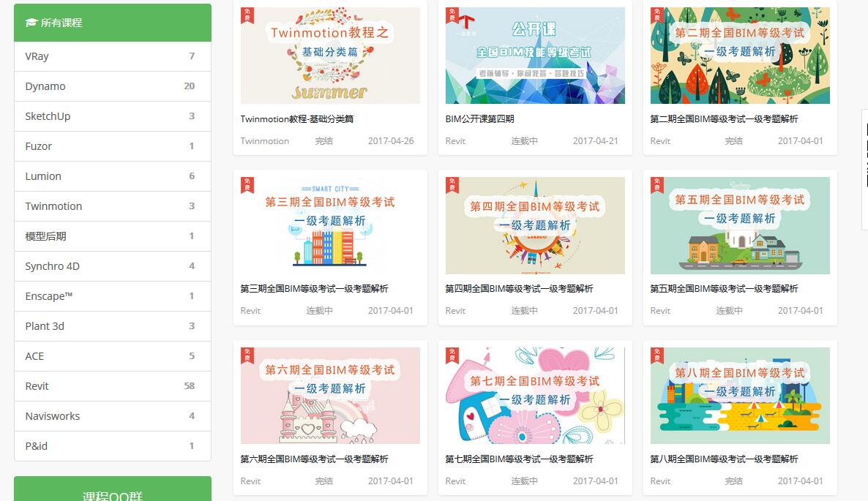The height and width of the screenshot is (501, 868).
Task: Open the Navisworks course list
Action: click(113, 416)
